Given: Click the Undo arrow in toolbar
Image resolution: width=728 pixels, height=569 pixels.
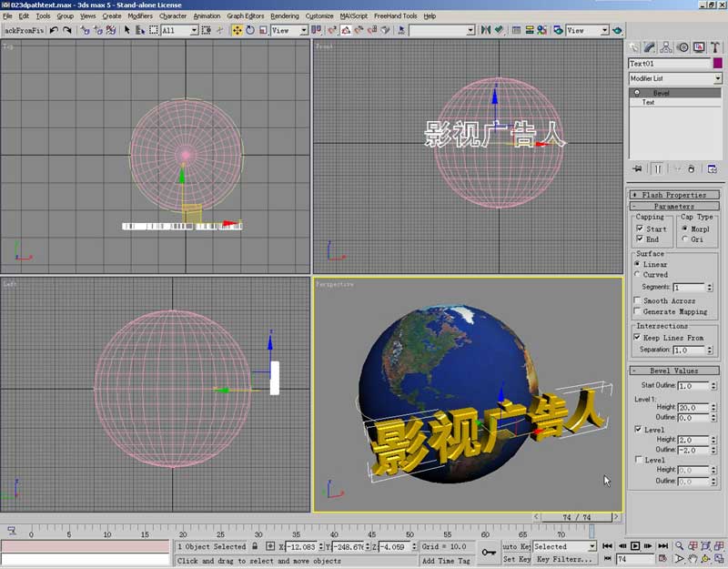Looking at the screenshot, I should [55, 30].
